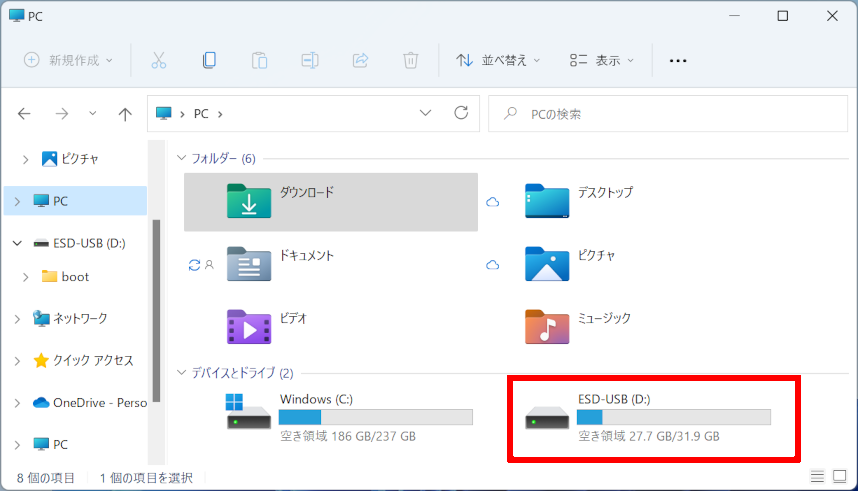858x491 pixels.
Task: Go up one level with up arrow
Action: click(x=125, y=114)
